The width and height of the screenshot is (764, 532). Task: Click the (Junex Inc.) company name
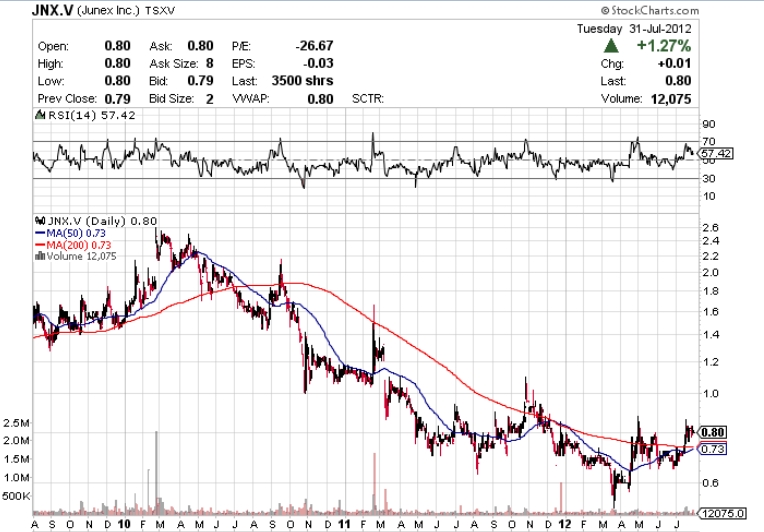108,10
